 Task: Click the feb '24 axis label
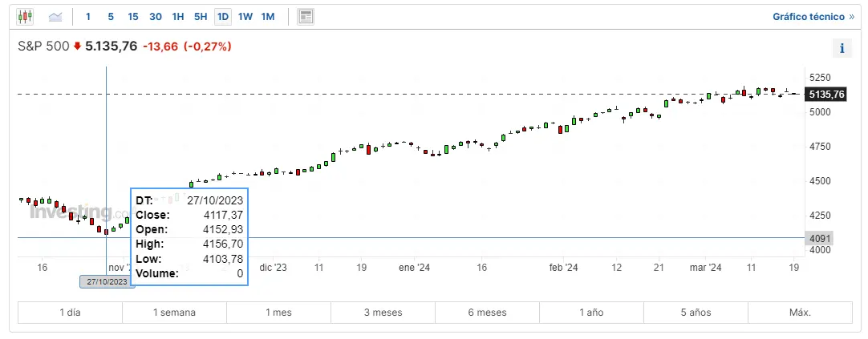click(x=563, y=267)
